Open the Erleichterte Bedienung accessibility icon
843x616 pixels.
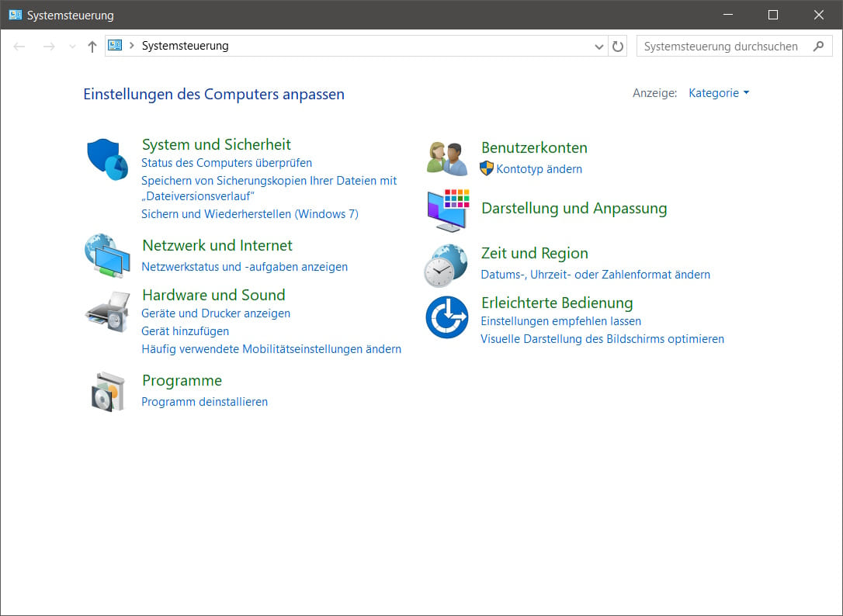(x=446, y=317)
